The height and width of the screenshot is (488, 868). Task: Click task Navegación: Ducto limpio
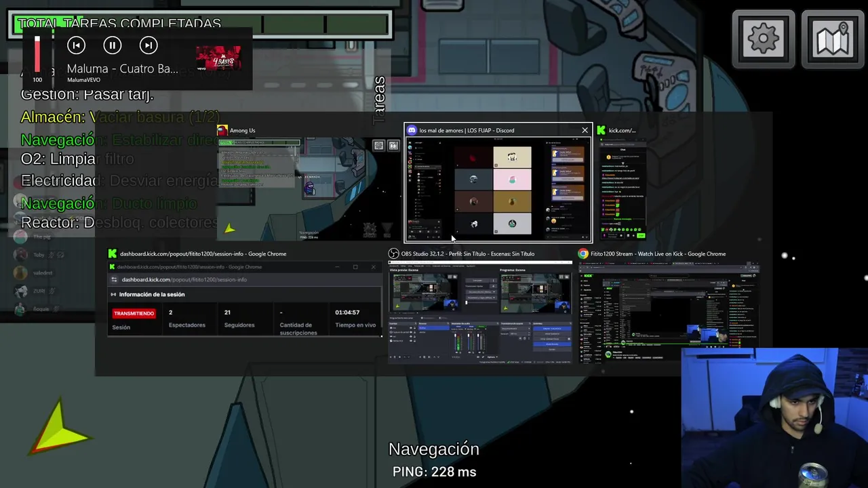(x=108, y=203)
